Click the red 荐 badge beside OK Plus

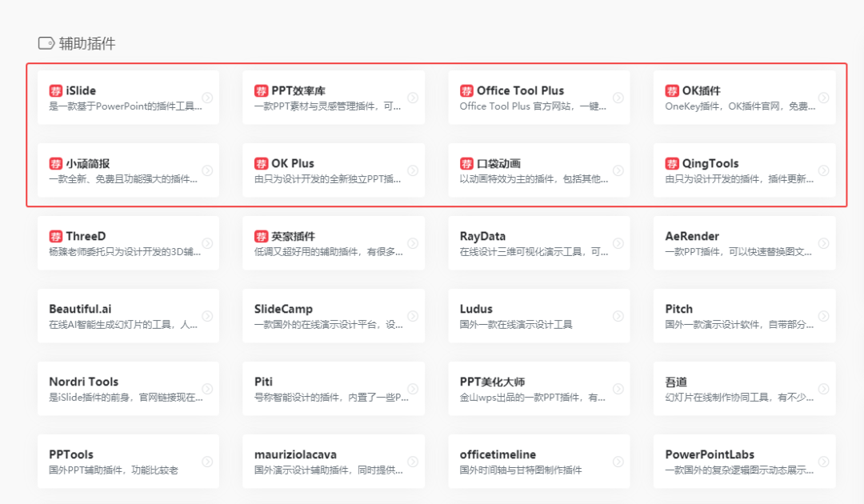[261, 163]
